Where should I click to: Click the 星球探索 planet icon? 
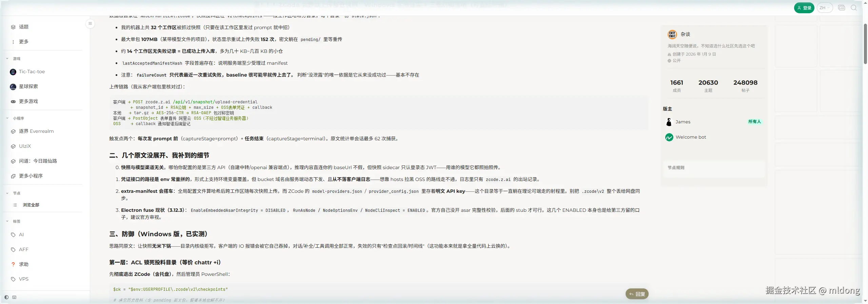click(13, 87)
